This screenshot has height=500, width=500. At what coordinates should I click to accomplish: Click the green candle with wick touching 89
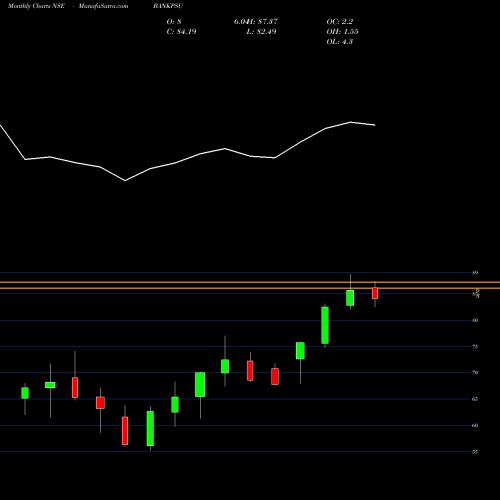click(x=350, y=298)
